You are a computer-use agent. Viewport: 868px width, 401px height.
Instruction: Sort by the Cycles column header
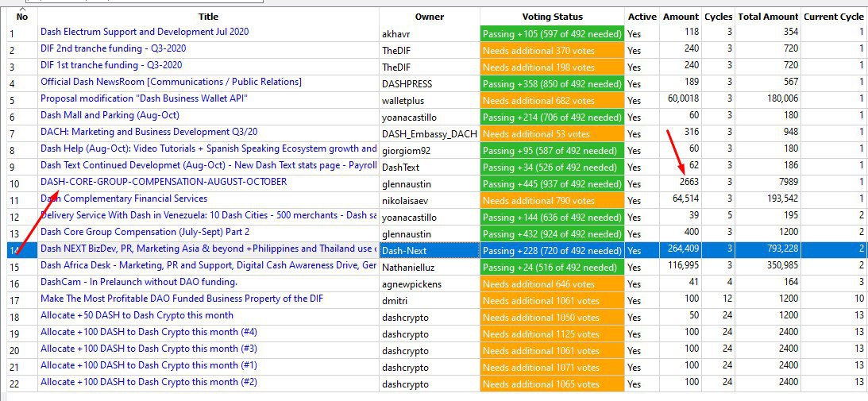tap(718, 17)
